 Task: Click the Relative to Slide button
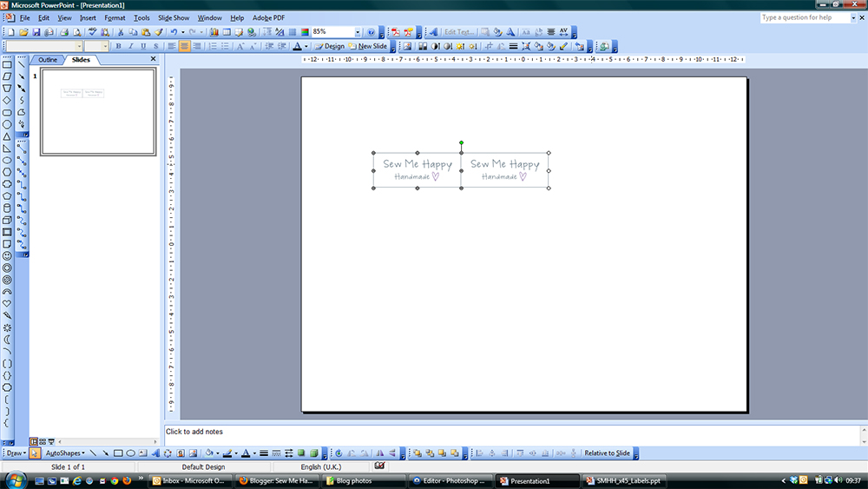(x=608, y=453)
